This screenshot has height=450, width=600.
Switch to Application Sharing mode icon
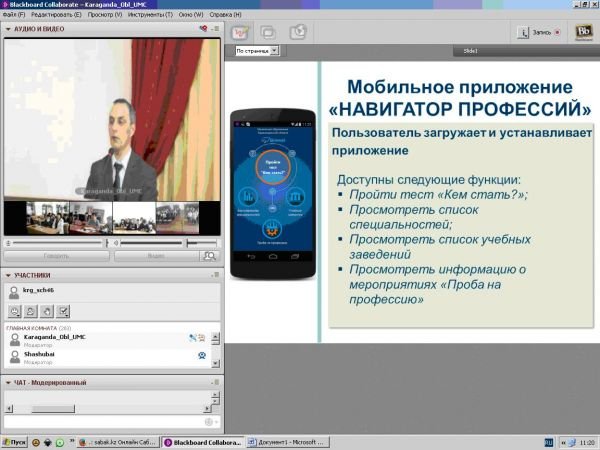click(269, 32)
